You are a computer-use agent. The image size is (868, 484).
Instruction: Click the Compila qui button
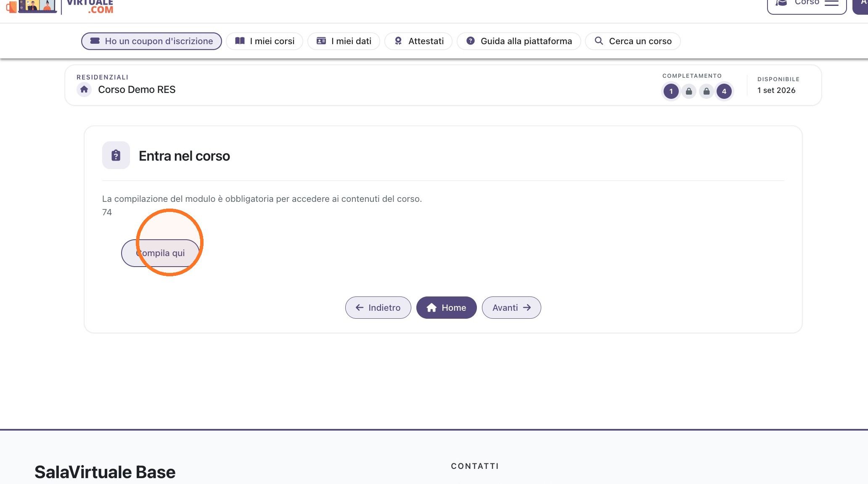(x=160, y=253)
